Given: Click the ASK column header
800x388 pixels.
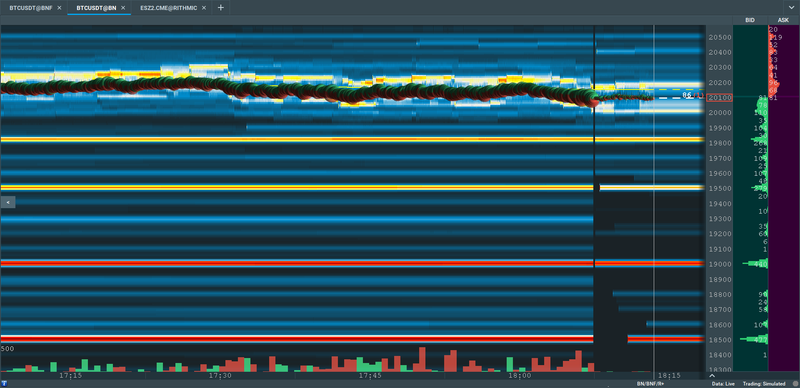Looking at the screenshot, I should (x=783, y=20).
